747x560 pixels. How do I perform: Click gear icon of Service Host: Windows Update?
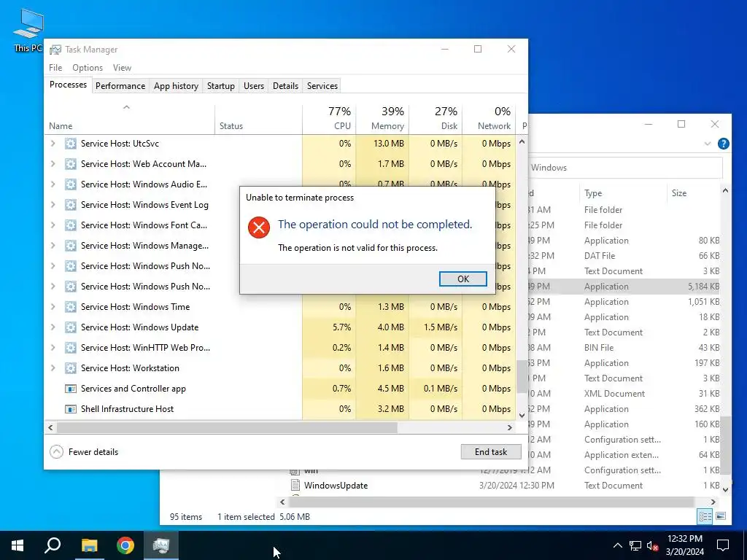(71, 327)
